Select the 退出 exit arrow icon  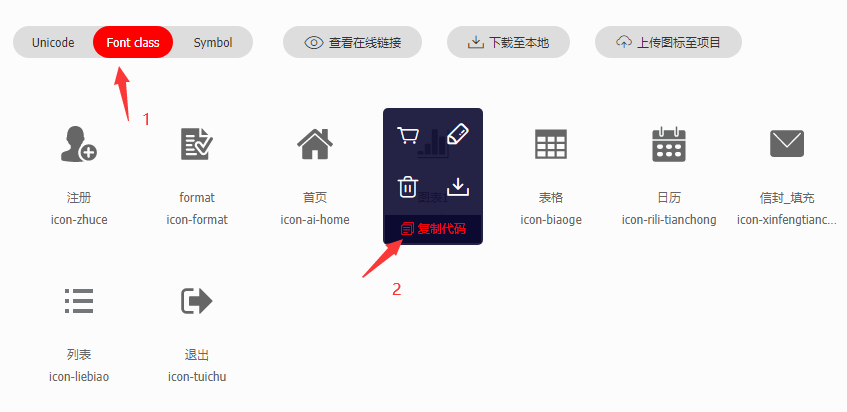coord(197,301)
